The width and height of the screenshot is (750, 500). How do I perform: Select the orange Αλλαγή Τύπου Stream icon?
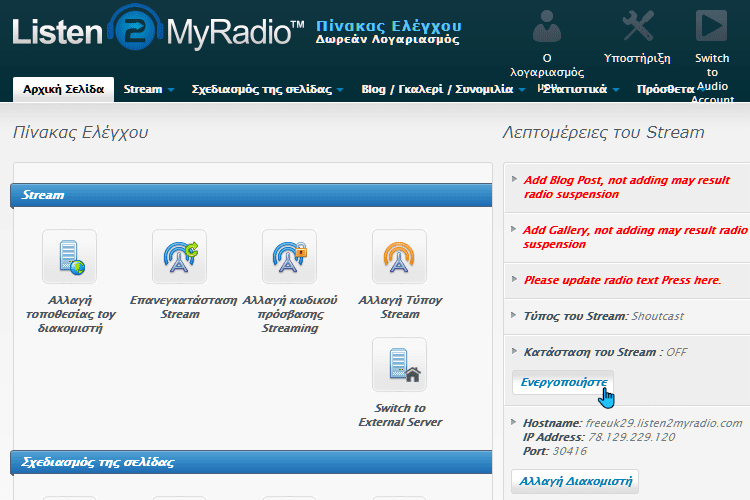399,256
